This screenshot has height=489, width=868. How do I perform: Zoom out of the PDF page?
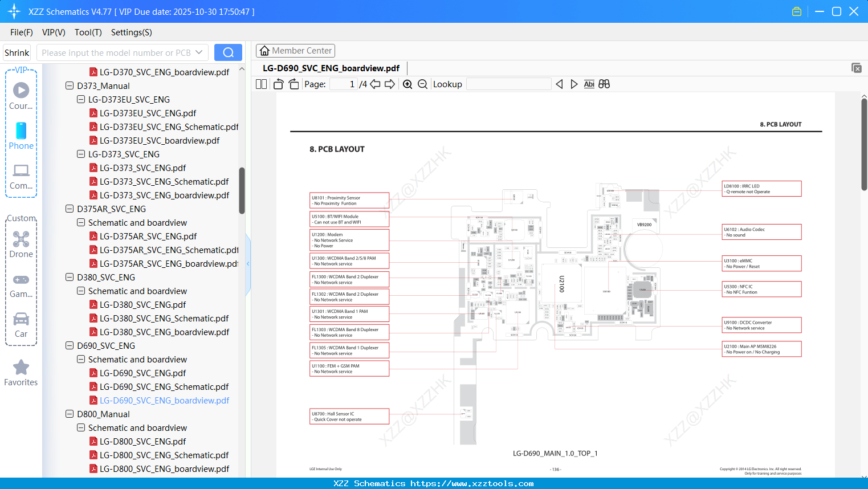pos(422,84)
